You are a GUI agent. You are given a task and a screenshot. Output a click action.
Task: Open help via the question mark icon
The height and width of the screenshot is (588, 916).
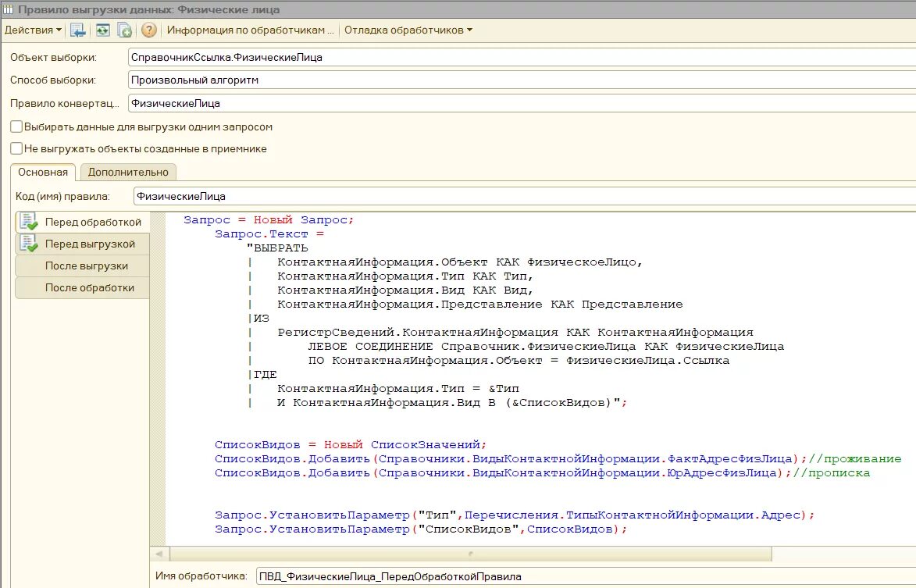[x=149, y=30]
